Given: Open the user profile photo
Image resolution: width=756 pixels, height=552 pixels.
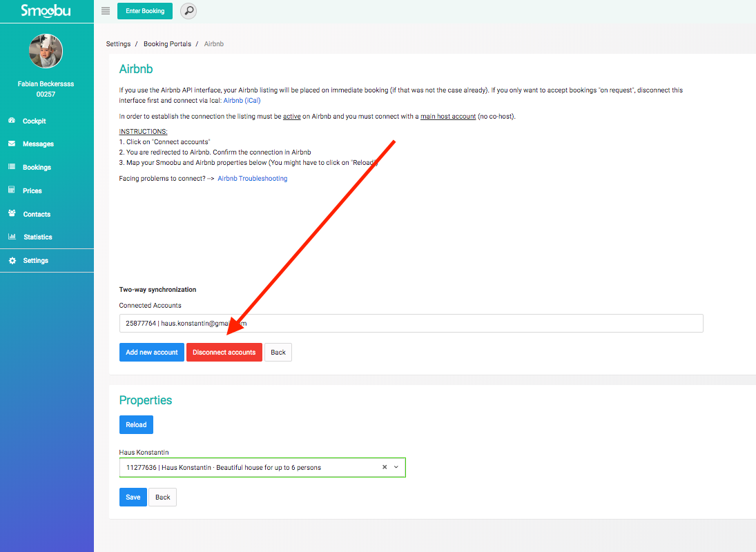Looking at the screenshot, I should [x=46, y=51].
